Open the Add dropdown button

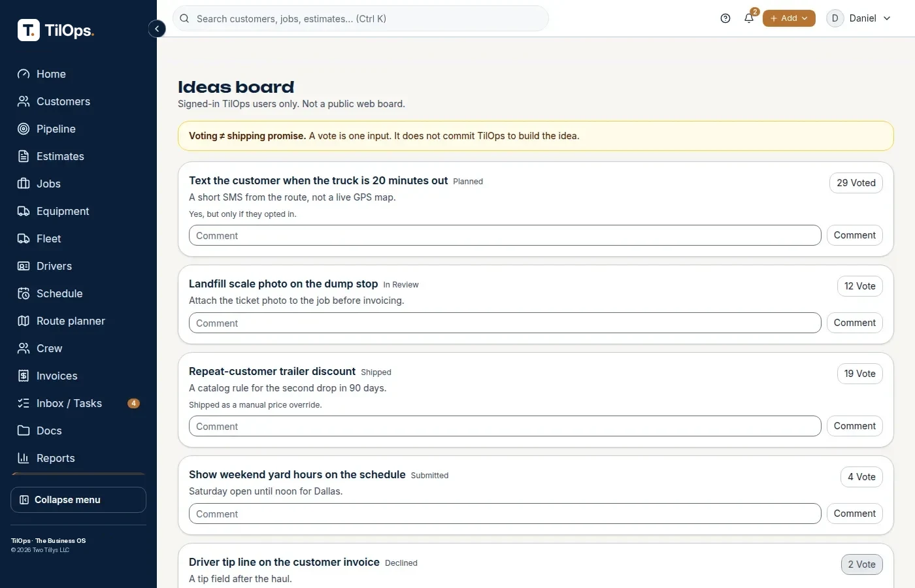pos(789,18)
